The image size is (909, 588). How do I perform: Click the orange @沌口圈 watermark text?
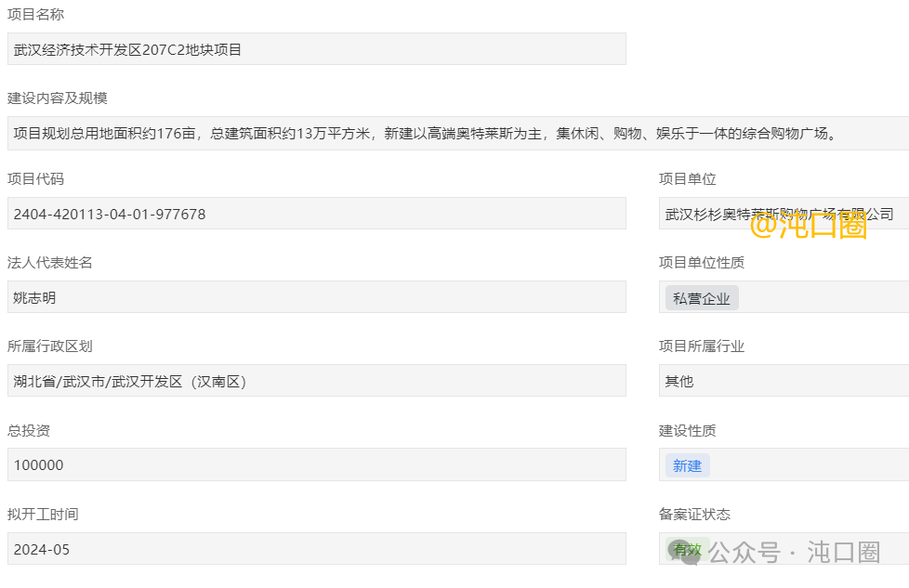click(x=808, y=226)
